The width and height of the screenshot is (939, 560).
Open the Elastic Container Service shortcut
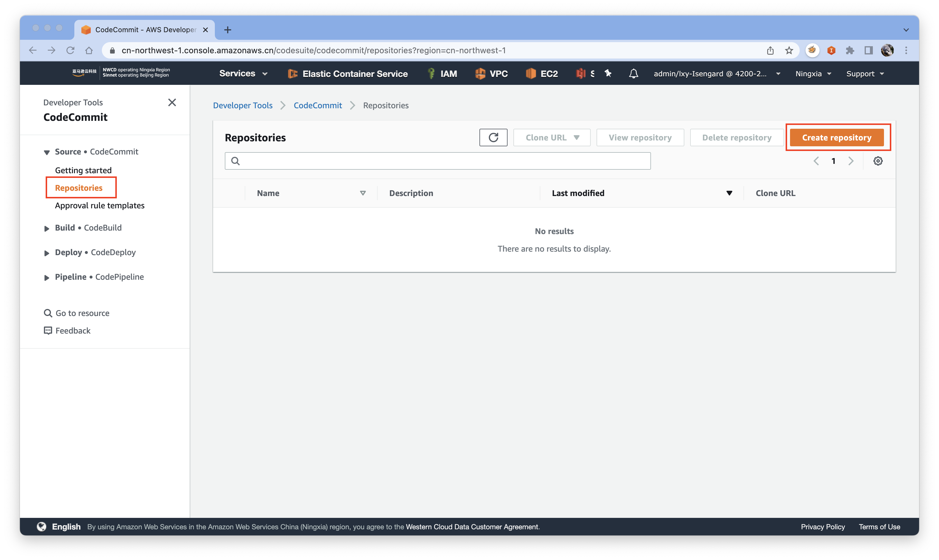(x=348, y=74)
